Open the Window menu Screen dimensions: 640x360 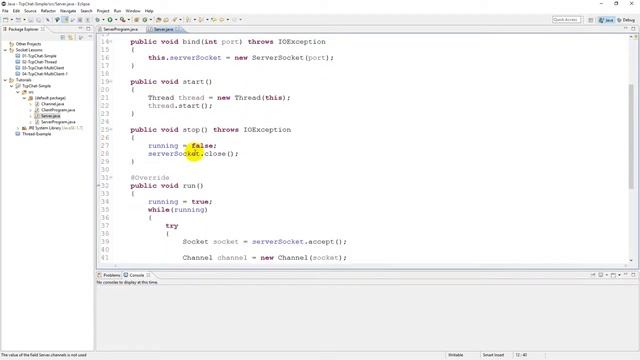(x=133, y=11)
